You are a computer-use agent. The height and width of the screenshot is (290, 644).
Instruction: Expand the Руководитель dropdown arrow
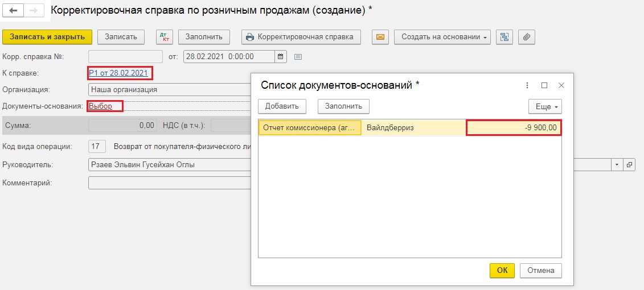(617, 165)
